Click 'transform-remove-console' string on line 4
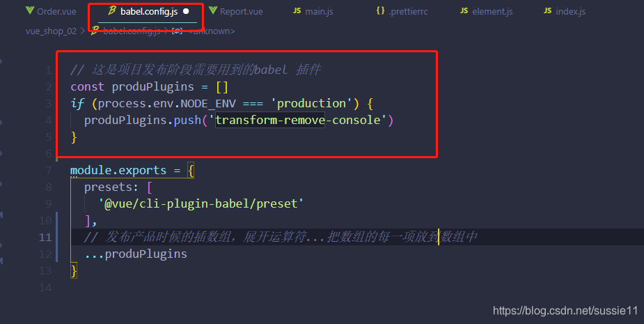The height and width of the screenshot is (324, 644). [298, 121]
